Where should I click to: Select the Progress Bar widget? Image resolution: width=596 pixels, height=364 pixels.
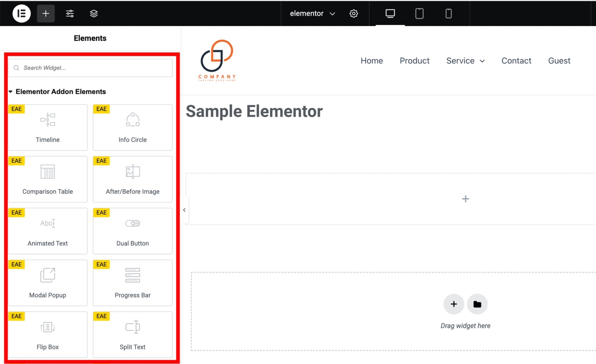click(x=133, y=283)
